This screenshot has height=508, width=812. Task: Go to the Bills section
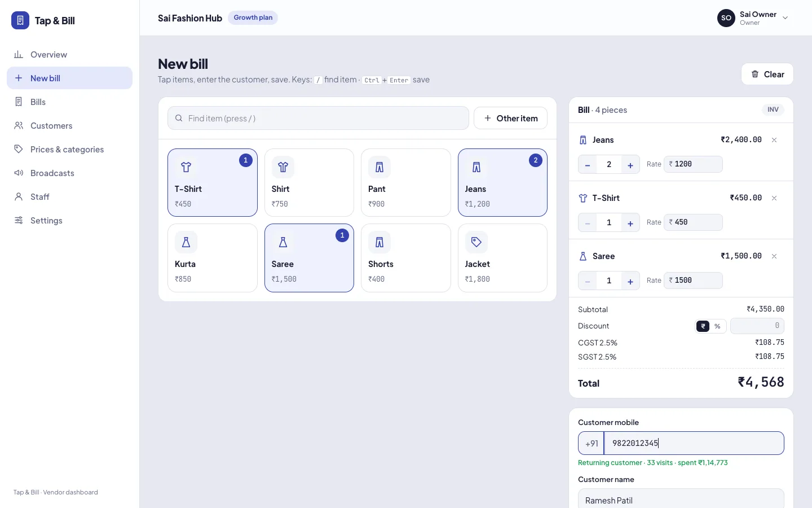coord(70,102)
